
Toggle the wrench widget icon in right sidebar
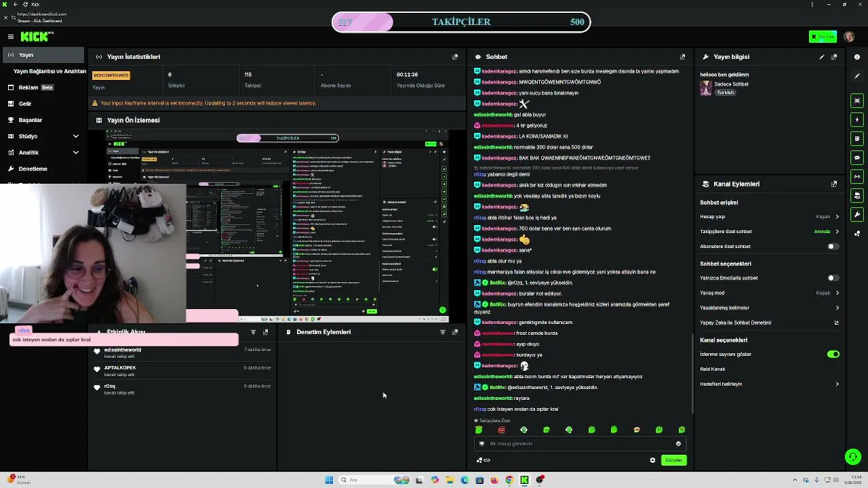(x=857, y=215)
